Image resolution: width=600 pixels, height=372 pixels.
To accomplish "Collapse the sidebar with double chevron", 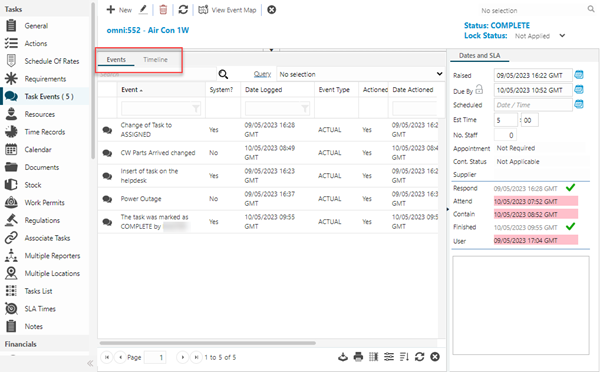I will pos(90,363).
